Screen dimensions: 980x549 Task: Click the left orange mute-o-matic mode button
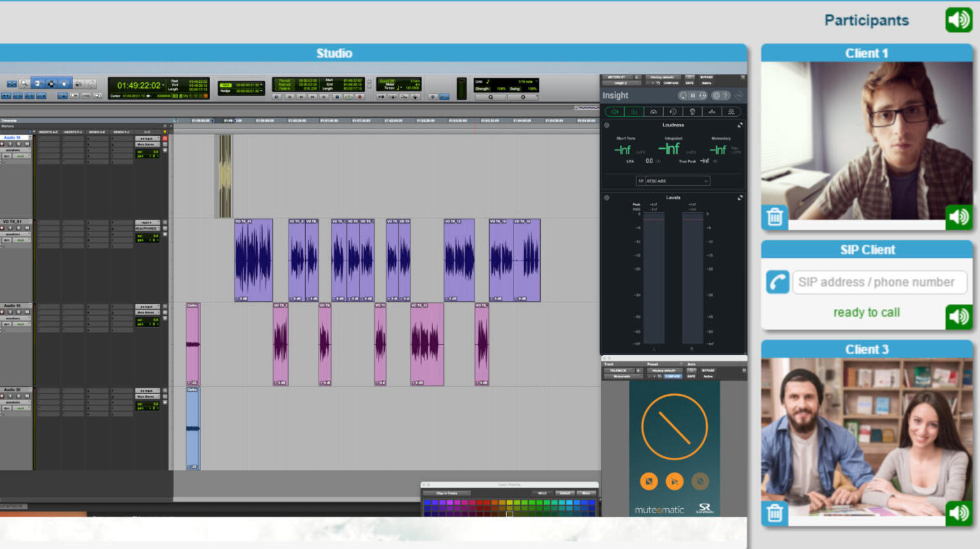coord(649,481)
